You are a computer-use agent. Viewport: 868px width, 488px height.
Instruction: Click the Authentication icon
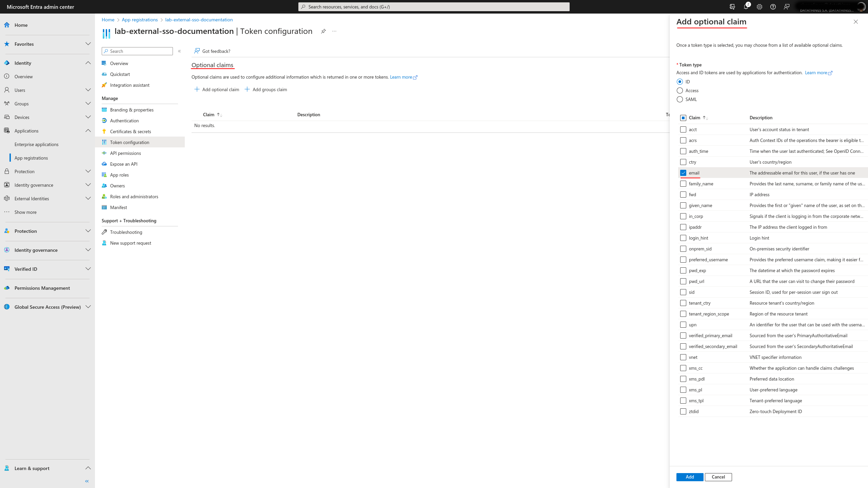104,121
